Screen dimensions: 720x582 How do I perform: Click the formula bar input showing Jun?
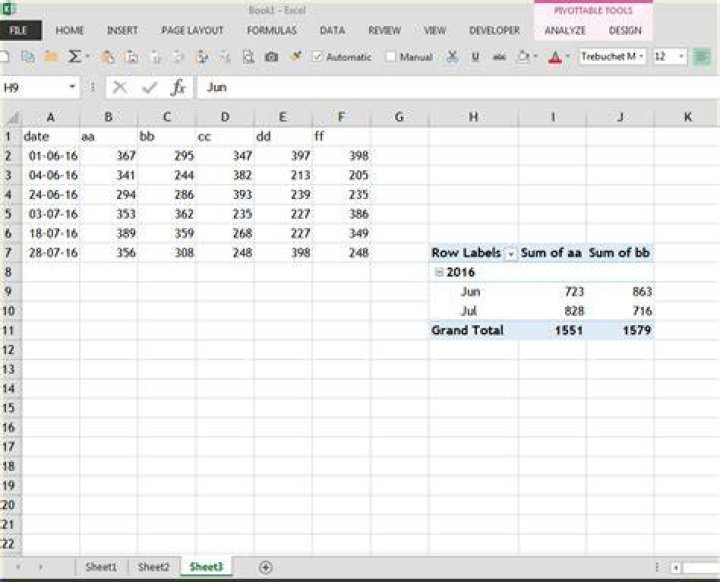point(458,87)
